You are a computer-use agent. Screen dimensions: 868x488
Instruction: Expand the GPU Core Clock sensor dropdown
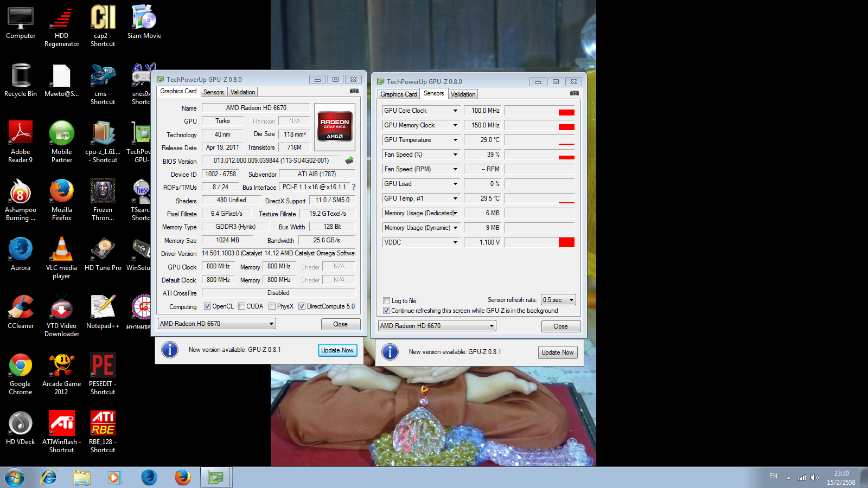click(x=455, y=111)
